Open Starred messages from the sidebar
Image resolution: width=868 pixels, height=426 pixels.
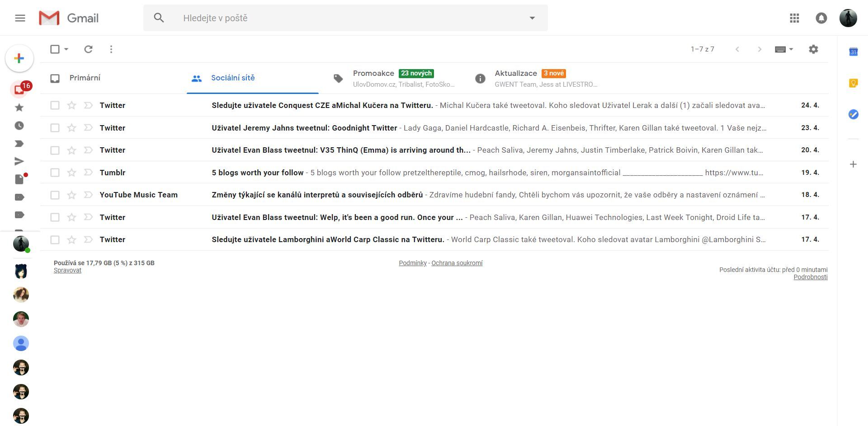[19, 107]
